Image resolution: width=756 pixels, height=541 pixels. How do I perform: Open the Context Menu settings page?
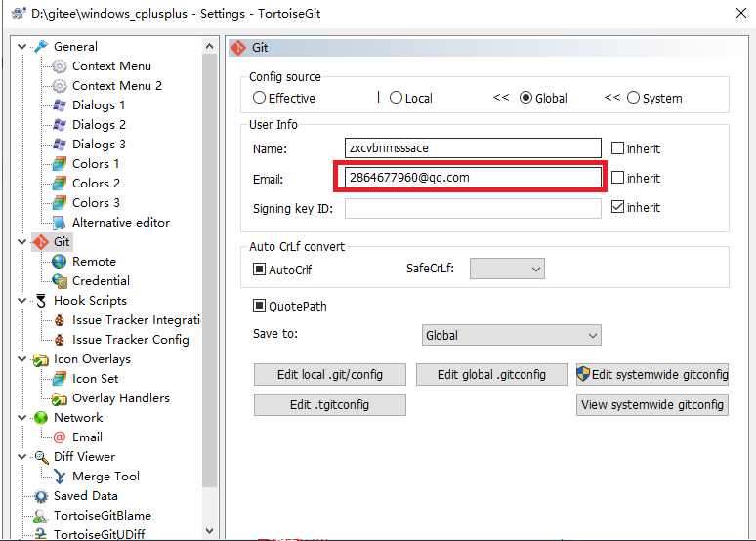point(111,66)
